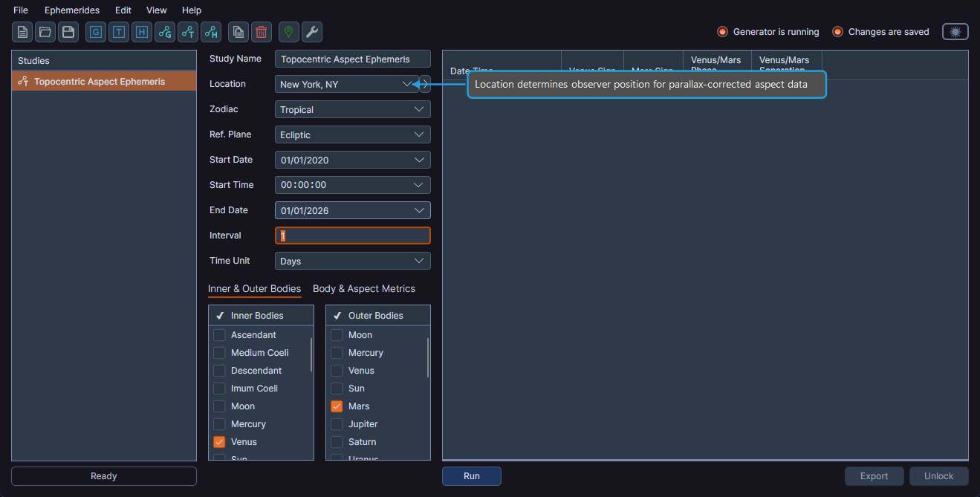The height and width of the screenshot is (497, 980).
Task: Select the Topocentric ephemeris icon marked T
Action: click(x=118, y=32)
